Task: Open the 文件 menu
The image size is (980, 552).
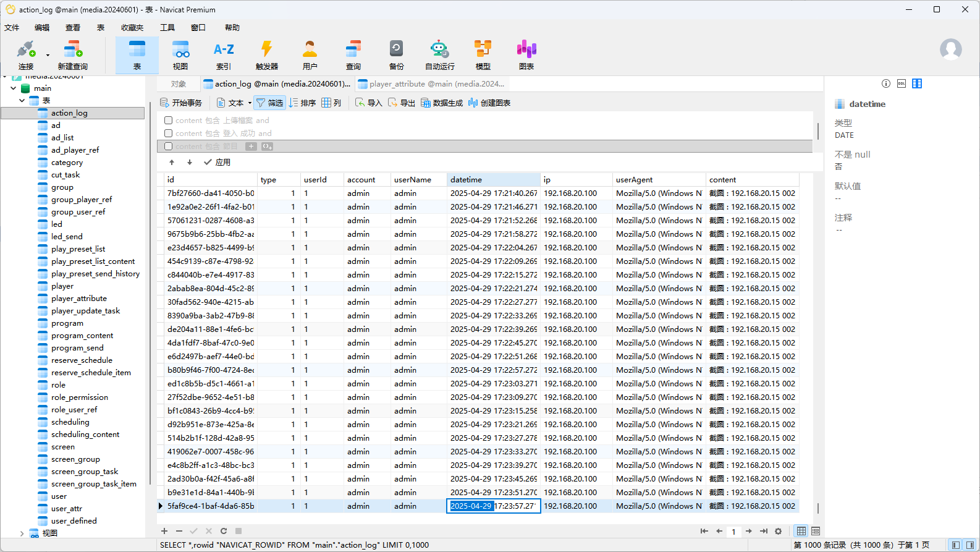Action: (x=12, y=27)
